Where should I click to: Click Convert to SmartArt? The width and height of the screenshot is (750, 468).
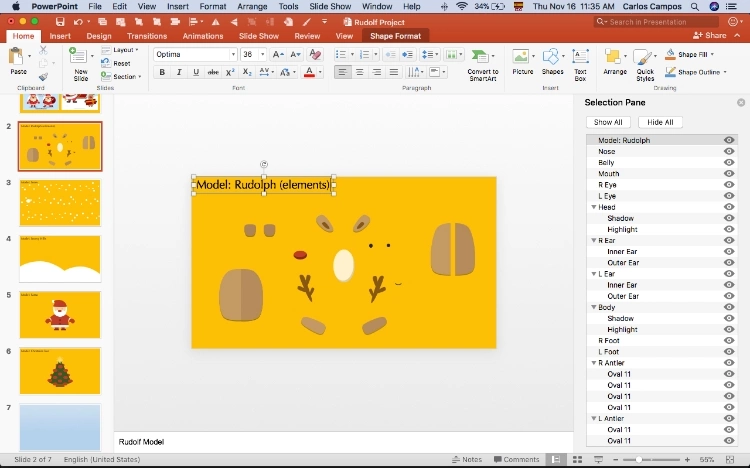click(483, 60)
